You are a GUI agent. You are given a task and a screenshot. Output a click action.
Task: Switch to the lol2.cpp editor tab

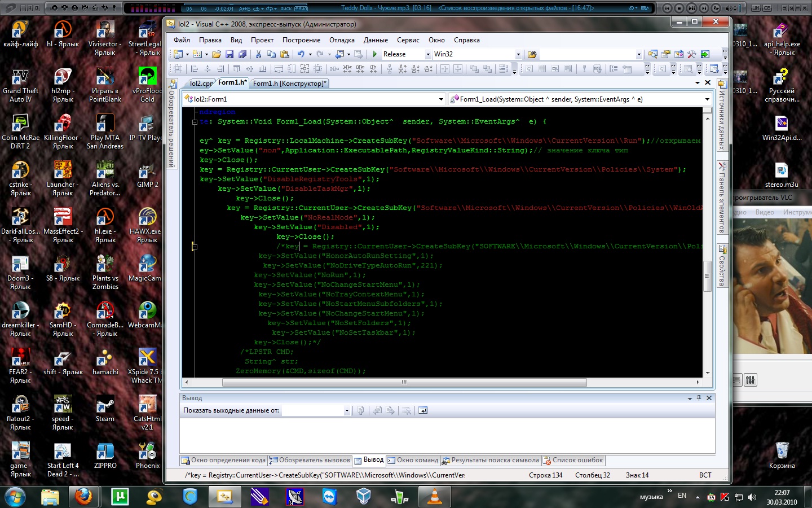point(201,84)
